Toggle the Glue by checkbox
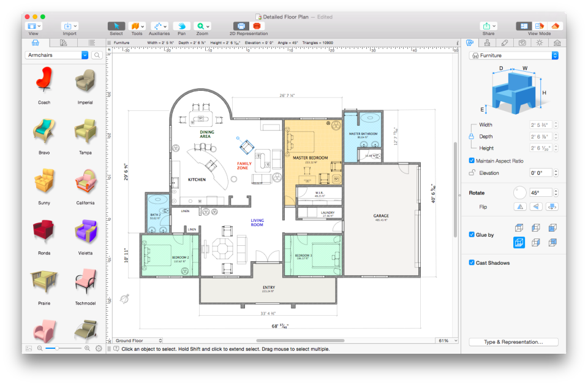 (471, 234)
